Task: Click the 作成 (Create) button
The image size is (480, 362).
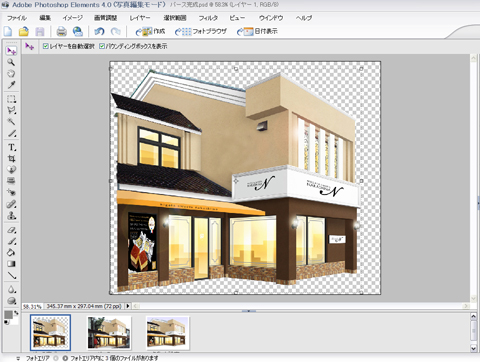Action: [150, 31]
